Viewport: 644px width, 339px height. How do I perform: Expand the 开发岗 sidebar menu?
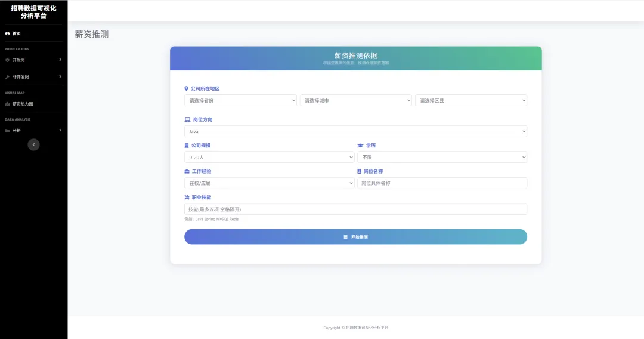pyautogui.click(x=33, y=60)
